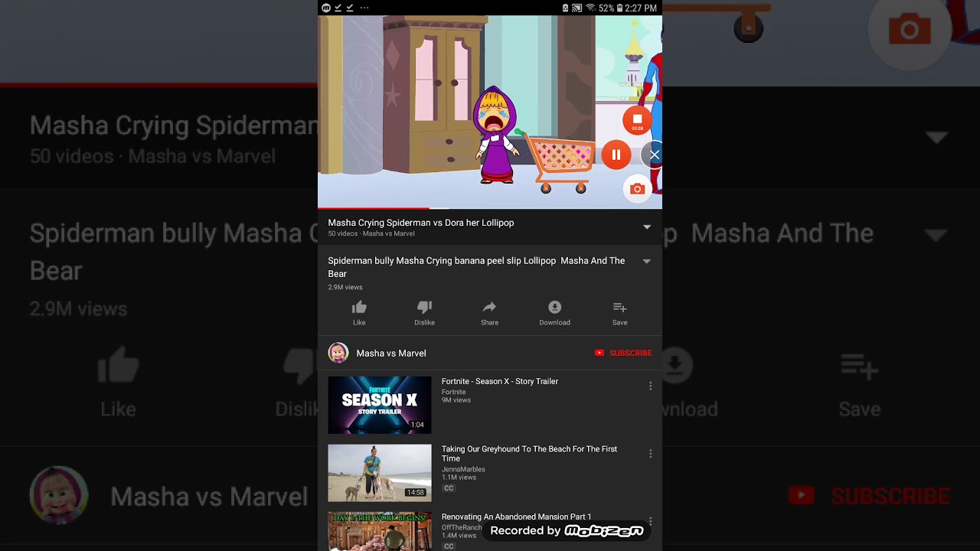Tap the 50 videos playlist subtitle

[371, 233]
